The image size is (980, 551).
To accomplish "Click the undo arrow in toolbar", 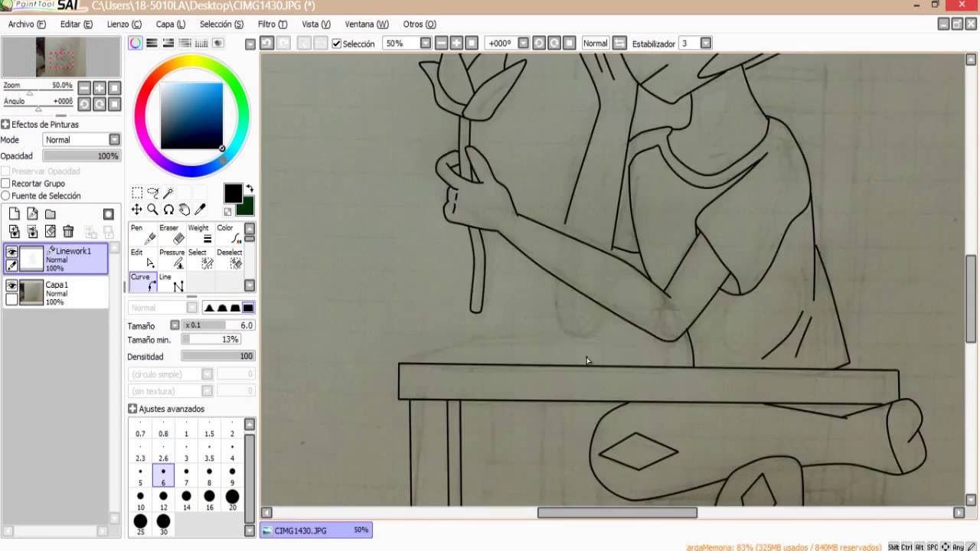I will (266, 44).
